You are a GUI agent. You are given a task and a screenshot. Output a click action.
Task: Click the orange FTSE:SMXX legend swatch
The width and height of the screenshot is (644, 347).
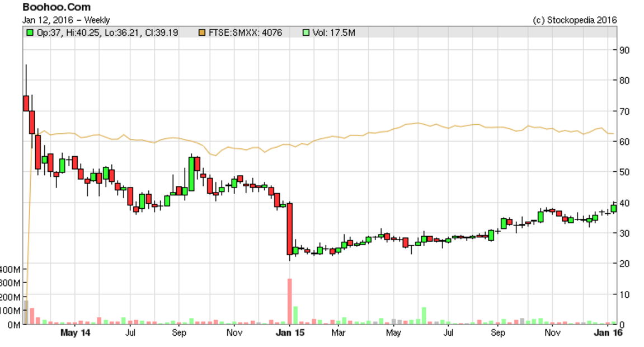tap(201, 32)
